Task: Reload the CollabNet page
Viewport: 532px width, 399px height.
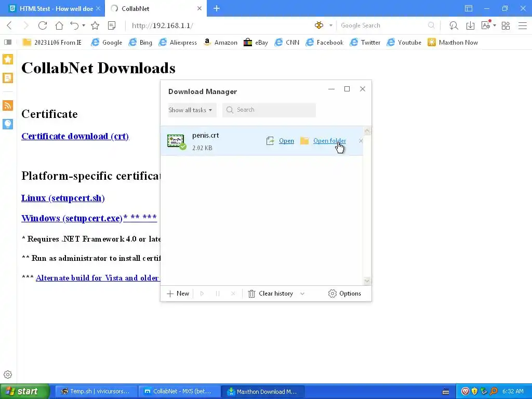Action: (43, 25)
